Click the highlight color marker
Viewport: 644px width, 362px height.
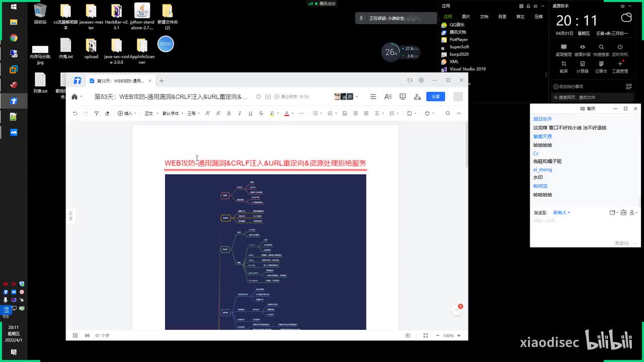[x=272, y=114]
